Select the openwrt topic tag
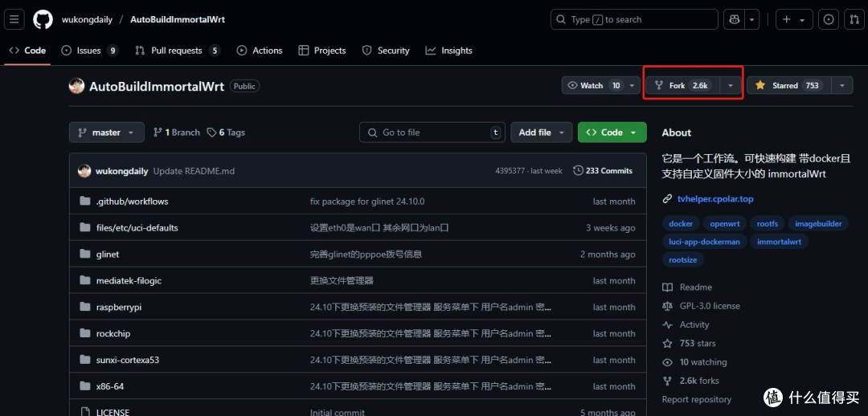The image size is (868, 416). pos(725,223)
